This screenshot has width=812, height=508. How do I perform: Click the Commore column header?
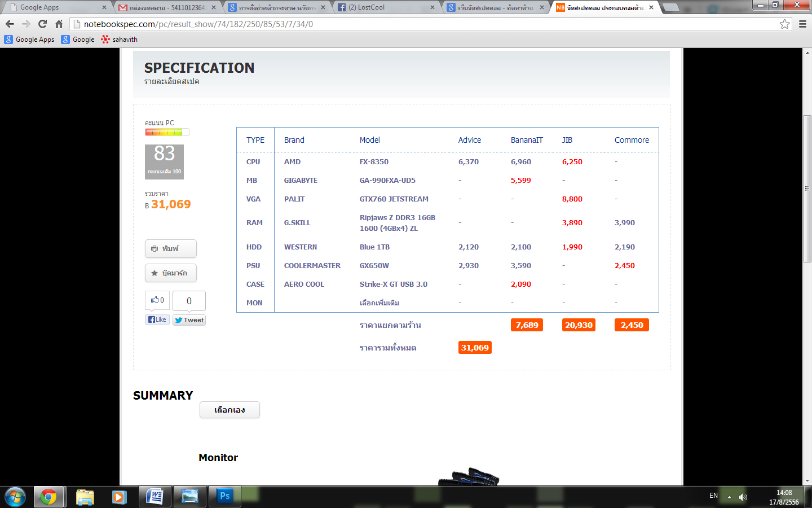pos(632,140)
